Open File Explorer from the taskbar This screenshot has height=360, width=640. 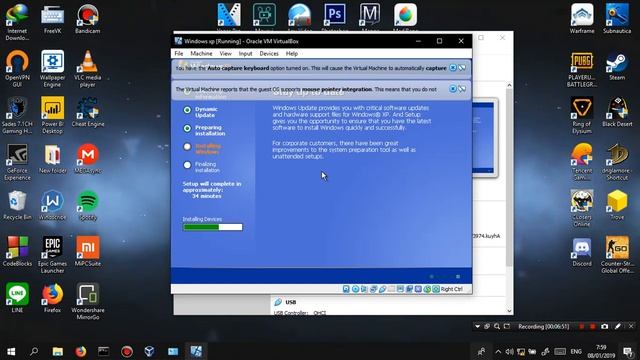coord(58,351)
